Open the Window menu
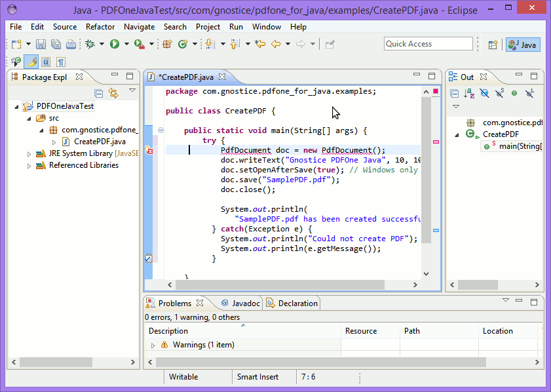This screenshot has height=392, width=551. tap(267, 27)
